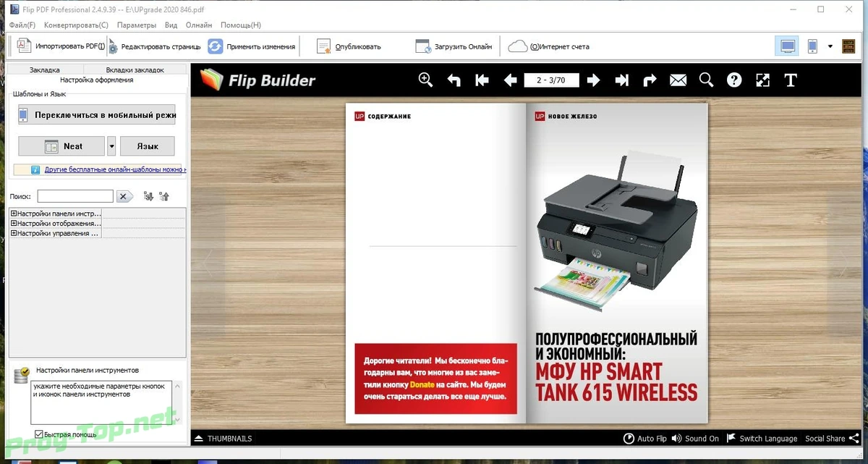Click the Flip Builder logo

tap(258, 80)
